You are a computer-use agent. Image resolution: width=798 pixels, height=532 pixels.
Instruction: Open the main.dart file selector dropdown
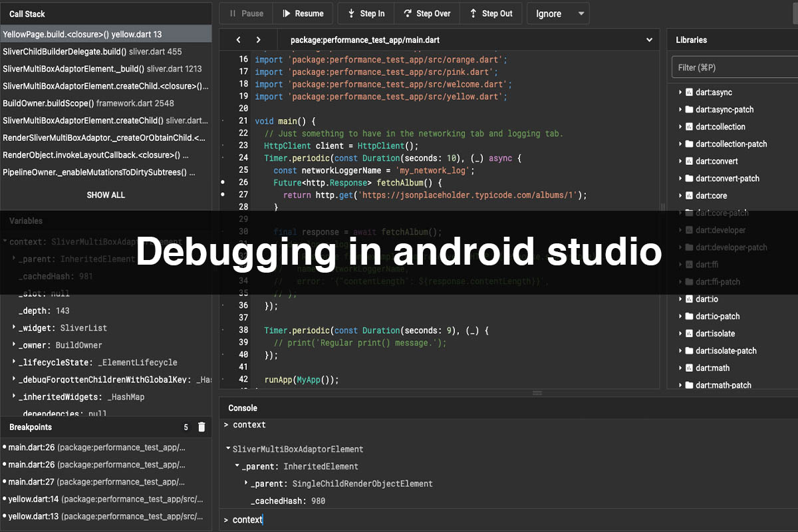pos(649,40)
